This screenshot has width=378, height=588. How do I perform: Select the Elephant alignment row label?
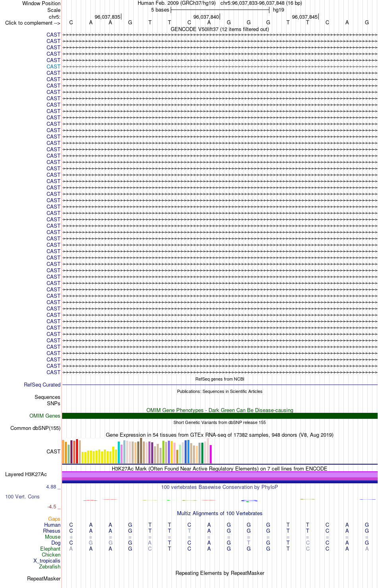[50, 549]
